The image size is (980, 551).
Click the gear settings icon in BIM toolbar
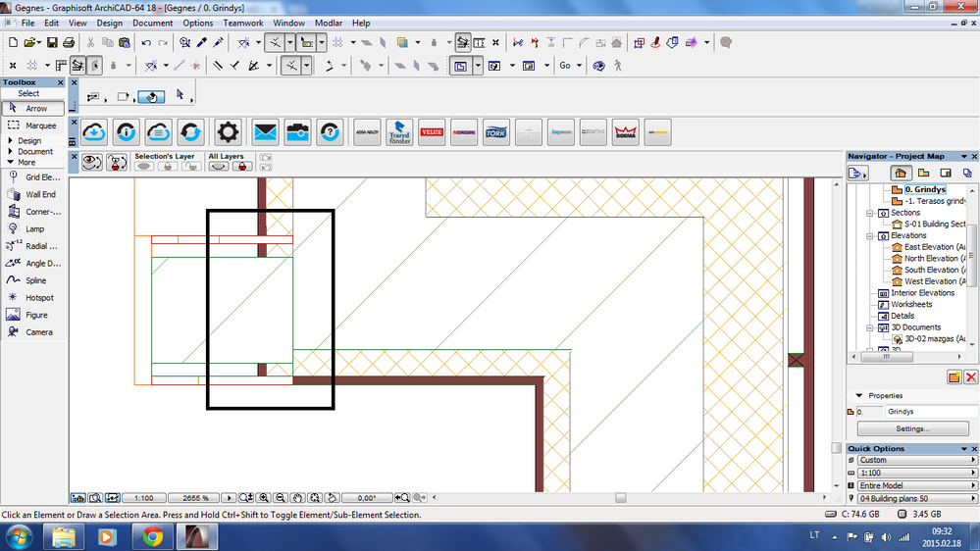pos(228,131)
